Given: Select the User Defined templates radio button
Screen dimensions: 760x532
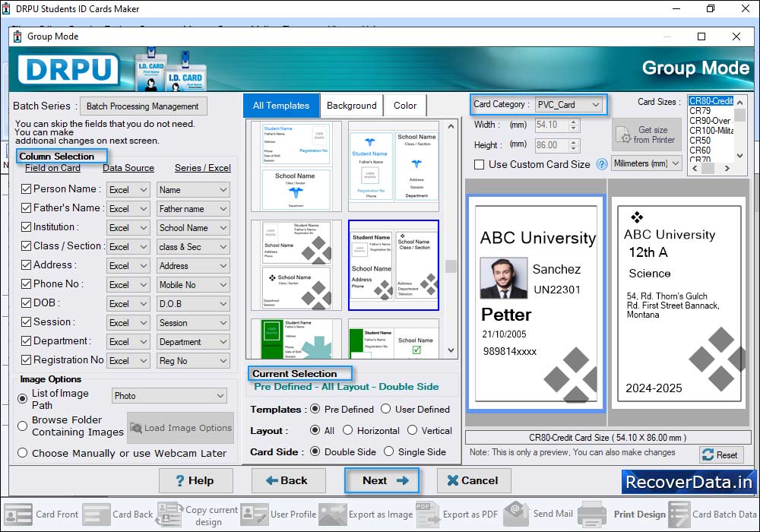Looking at the screenshot, I should (386, 409).
